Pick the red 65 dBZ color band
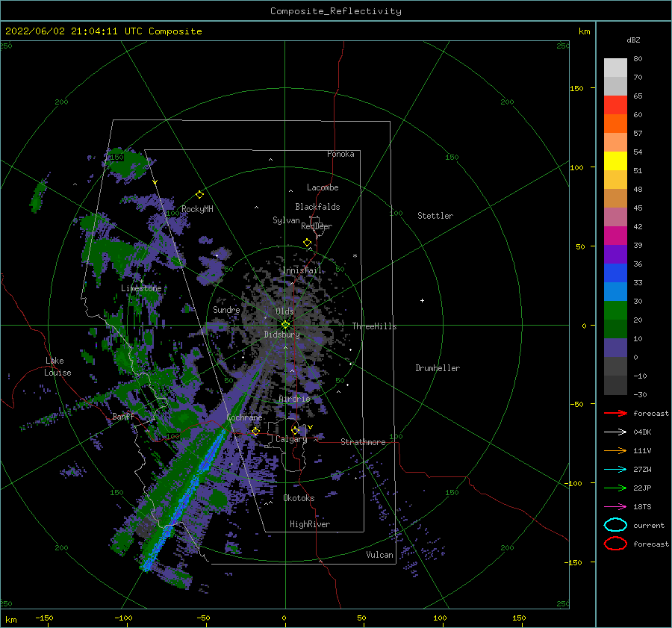This screenshot has width=672, height=628. tap(615, 105)
